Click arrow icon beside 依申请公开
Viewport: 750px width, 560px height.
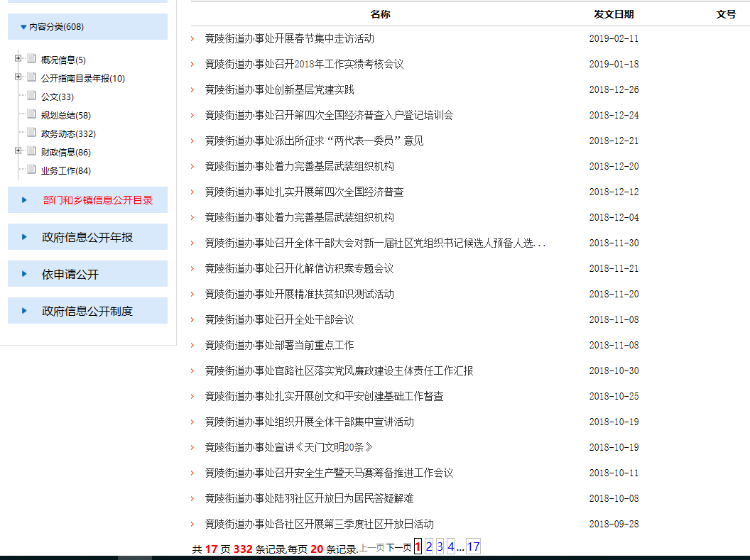24,274
